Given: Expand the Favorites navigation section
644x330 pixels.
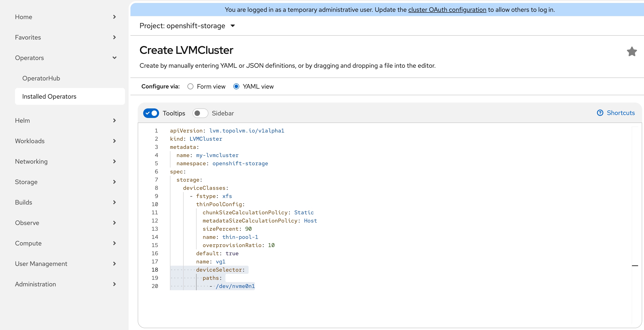Looking at the screenshot, I should pos(66,37).
